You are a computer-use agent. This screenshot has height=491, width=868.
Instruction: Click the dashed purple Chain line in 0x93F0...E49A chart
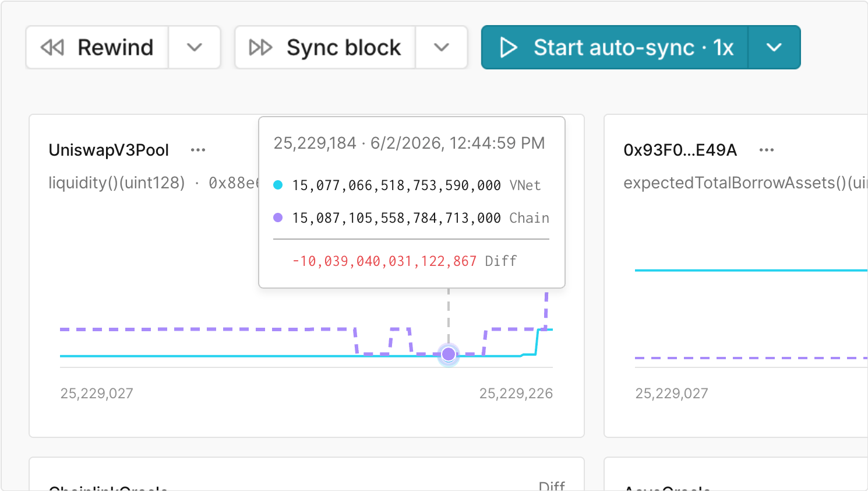click(x=751, y=358)
